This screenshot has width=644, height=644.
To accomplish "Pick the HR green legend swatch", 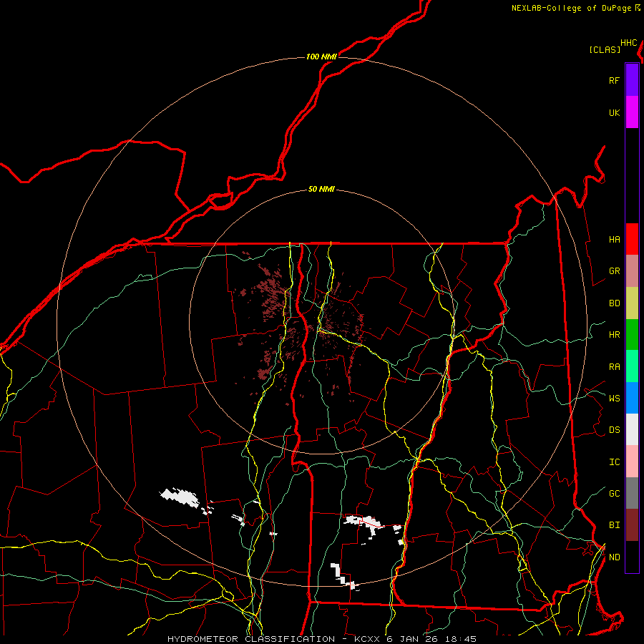I will [632, 334].
